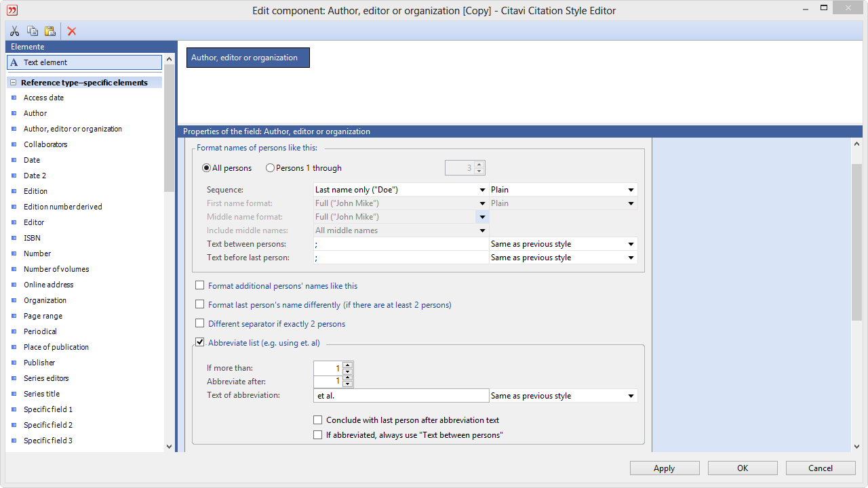Select Collaborators element

coord(45,144)
